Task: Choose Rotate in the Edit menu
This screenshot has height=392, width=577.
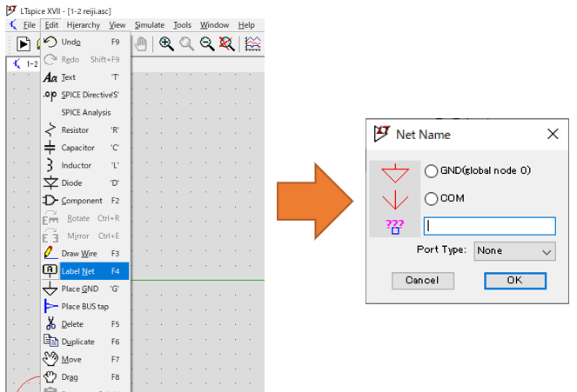Action: click(x=86, y=218)
